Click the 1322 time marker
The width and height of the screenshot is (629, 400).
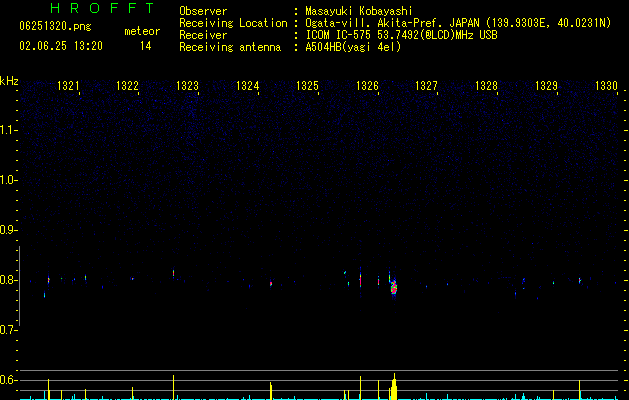(127, 86)
